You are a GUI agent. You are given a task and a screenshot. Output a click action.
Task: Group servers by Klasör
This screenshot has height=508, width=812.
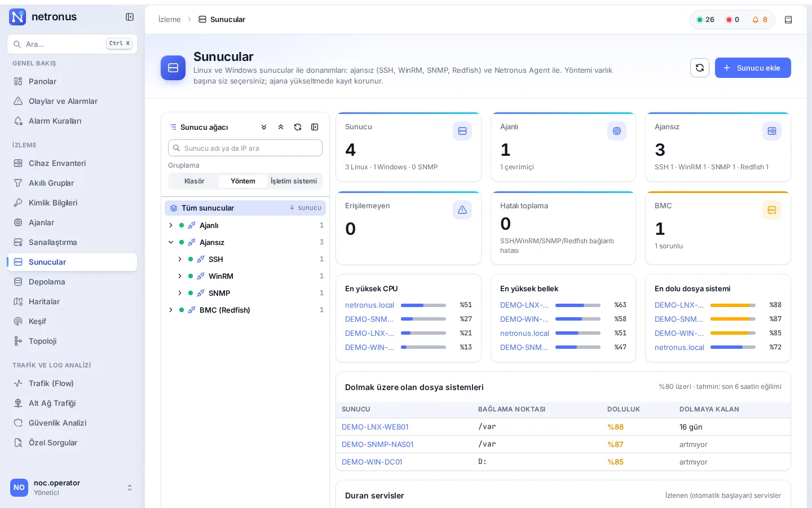pos(194,181)
